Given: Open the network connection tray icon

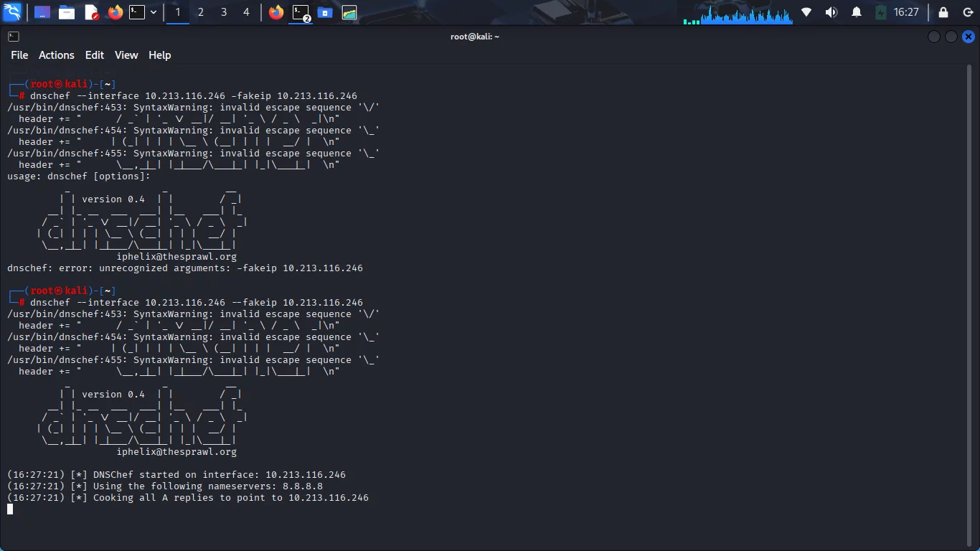Looking at the screenshot, I should 806,12.
